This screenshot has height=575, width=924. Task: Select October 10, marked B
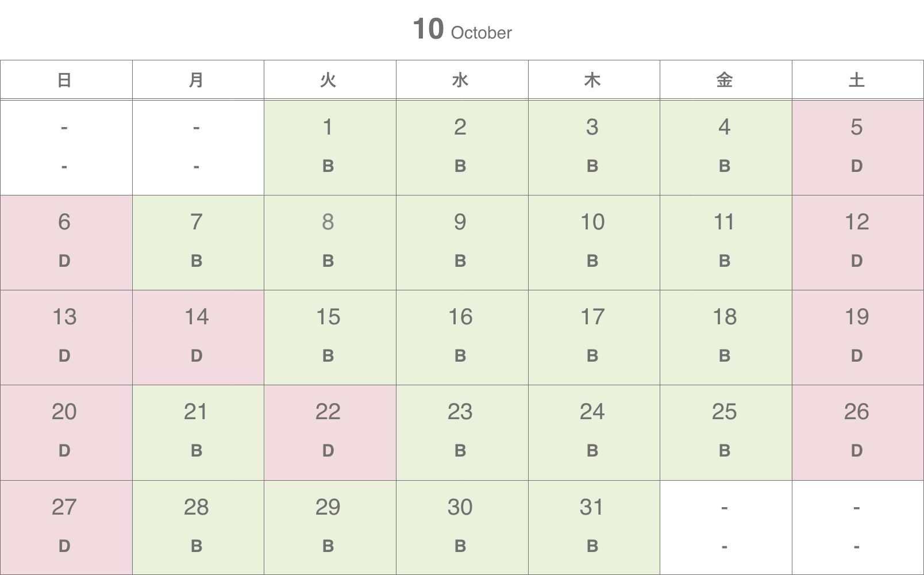click(594, 243)
